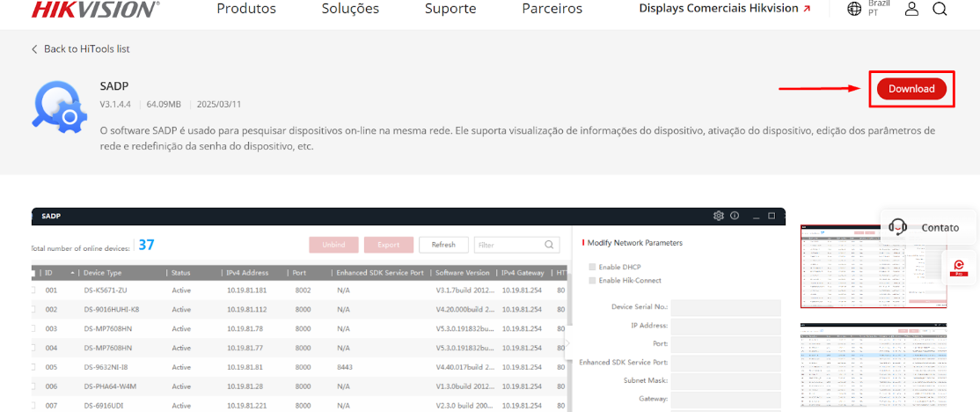Click into the Filter search field
Screen dimensions: 980x412
pos(516,245)
